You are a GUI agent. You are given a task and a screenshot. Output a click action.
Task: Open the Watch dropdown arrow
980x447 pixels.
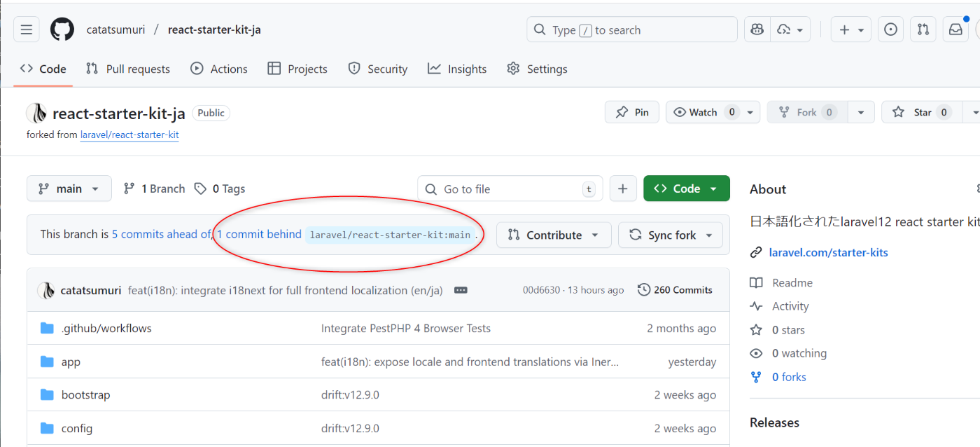(750, 112)
